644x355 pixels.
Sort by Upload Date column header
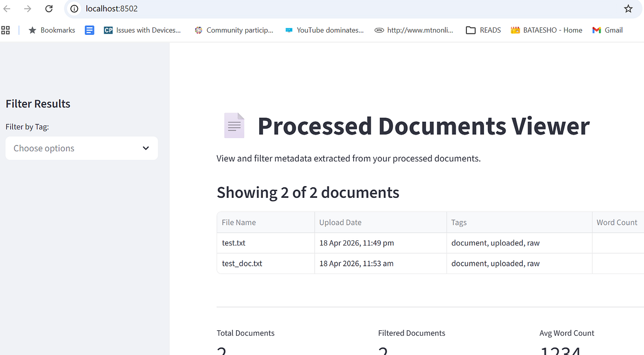(380, 222)
